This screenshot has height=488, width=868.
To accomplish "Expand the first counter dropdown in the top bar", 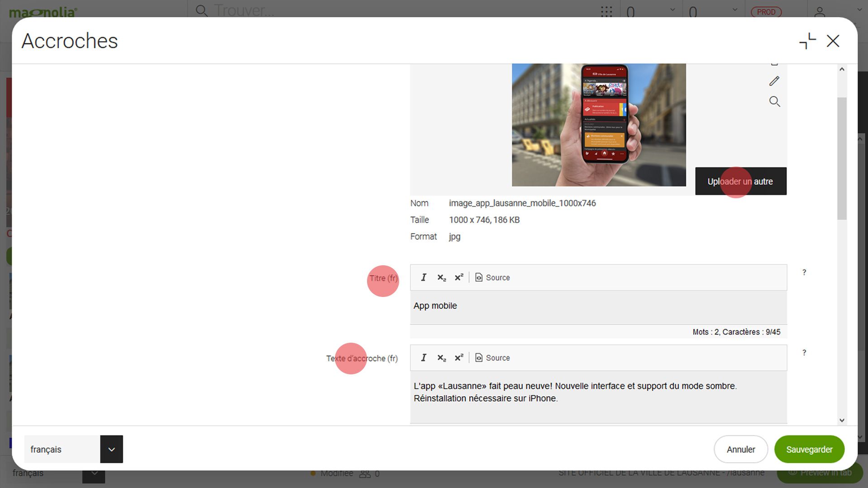I will tap(672, 10).
